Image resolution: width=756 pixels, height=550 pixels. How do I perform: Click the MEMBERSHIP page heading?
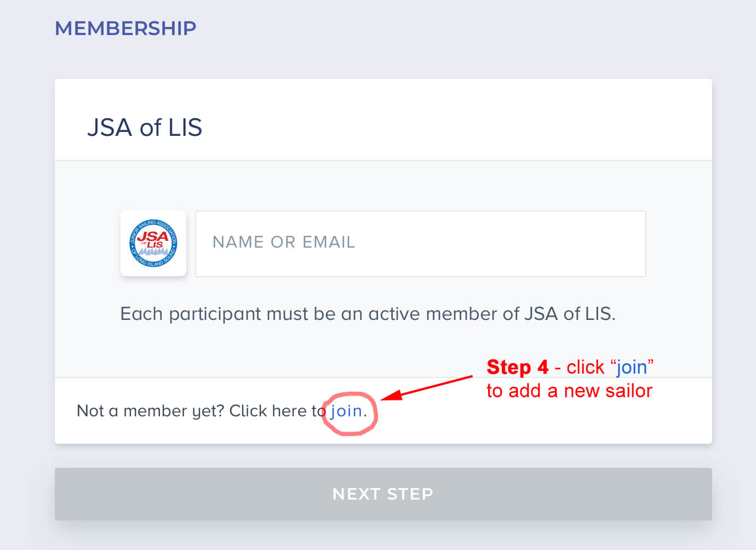point(125,28)
